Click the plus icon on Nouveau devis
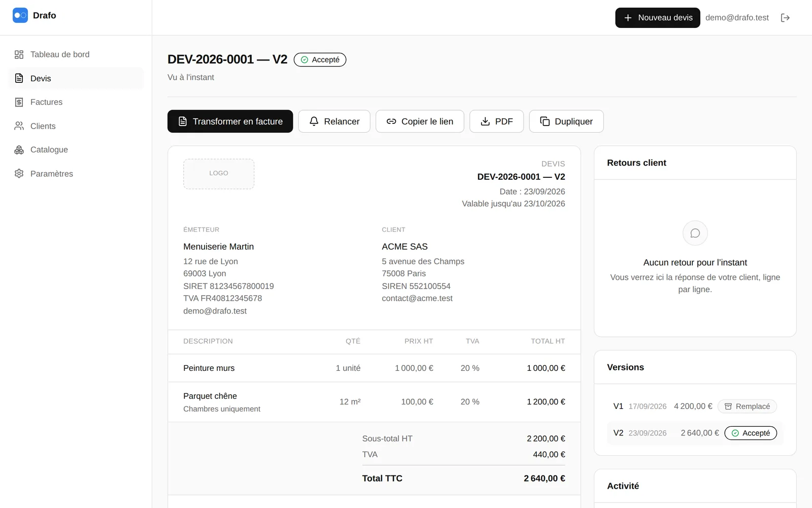 click(x=628, y=18)
